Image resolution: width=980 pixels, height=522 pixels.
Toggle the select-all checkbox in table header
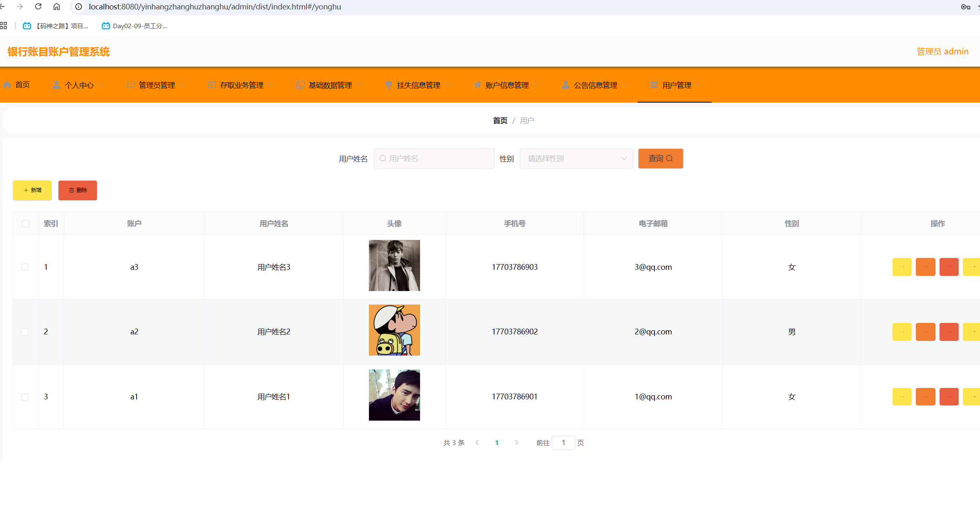(26, 224)
